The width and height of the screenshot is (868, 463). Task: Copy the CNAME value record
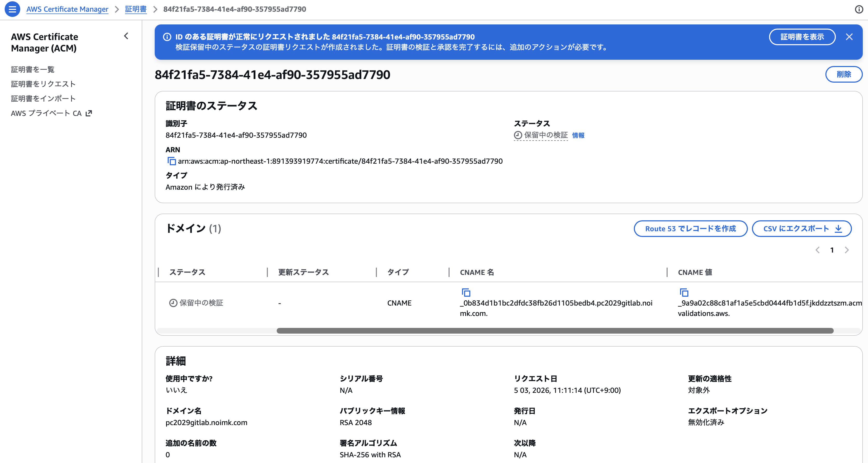(x=684, y=292)
